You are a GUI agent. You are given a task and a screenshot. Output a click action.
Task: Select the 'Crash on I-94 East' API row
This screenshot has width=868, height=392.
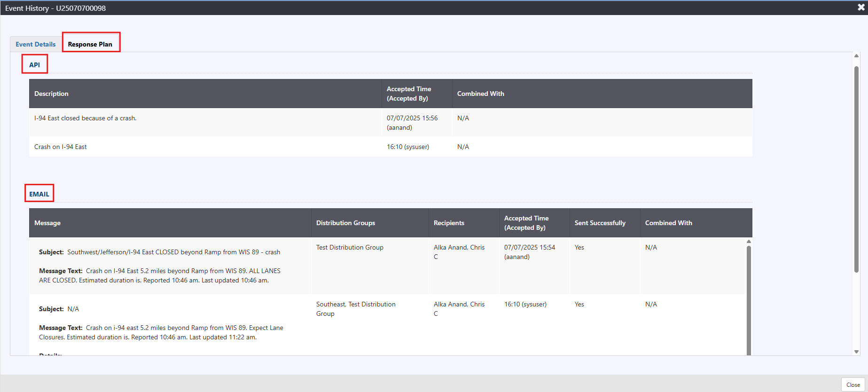point(61,147)
